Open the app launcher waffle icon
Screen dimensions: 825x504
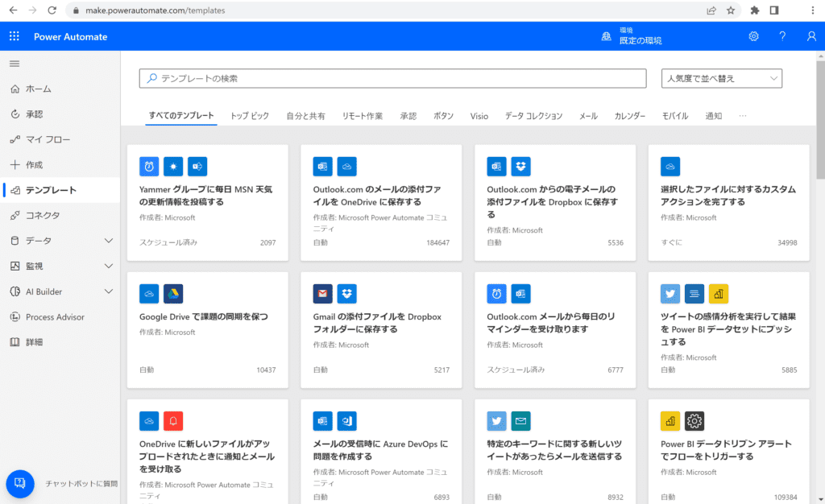(15, 36)
